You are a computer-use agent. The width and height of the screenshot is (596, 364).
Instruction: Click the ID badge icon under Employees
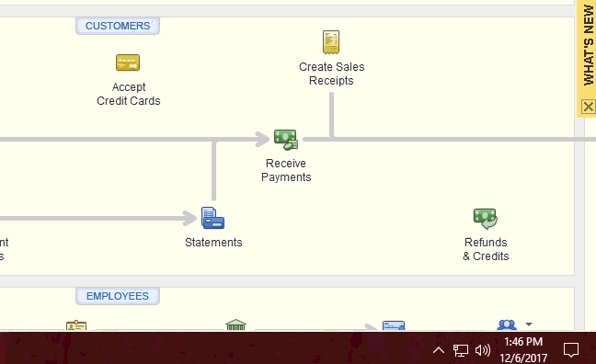tap(76, 325)
